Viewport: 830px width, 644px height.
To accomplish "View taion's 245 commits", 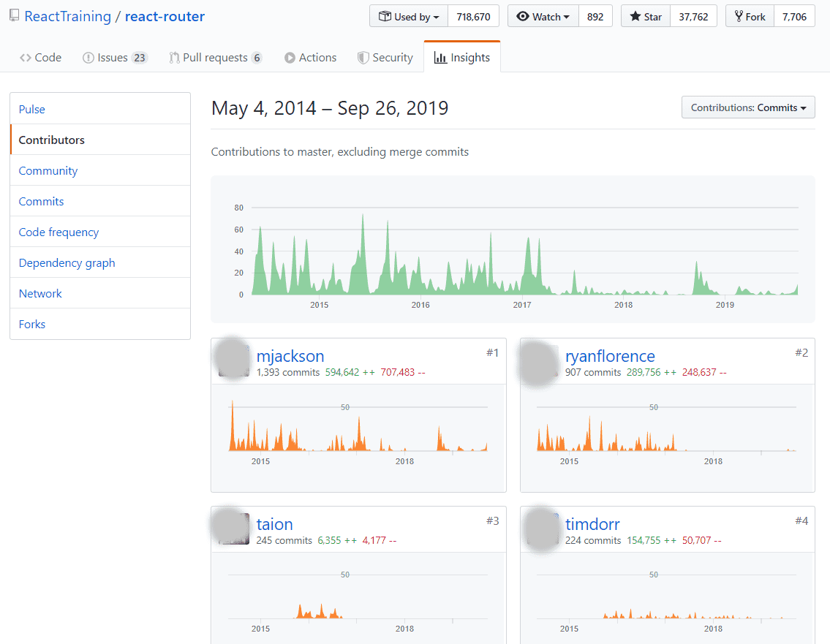I will (x=284, y=540).
